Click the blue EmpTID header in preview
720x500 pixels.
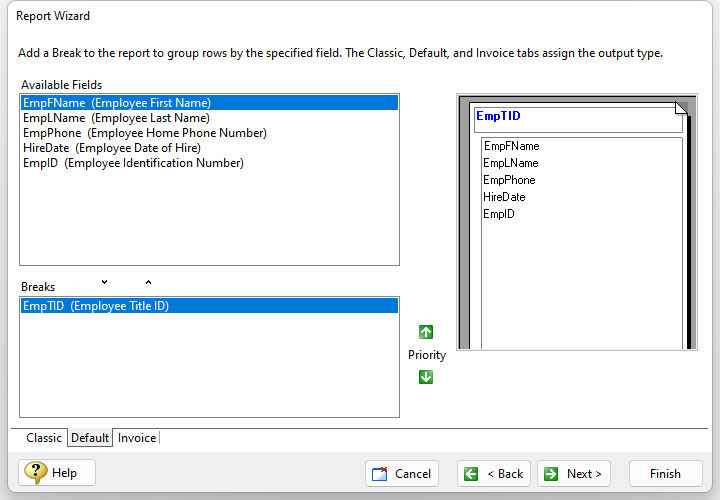[498, 116]
